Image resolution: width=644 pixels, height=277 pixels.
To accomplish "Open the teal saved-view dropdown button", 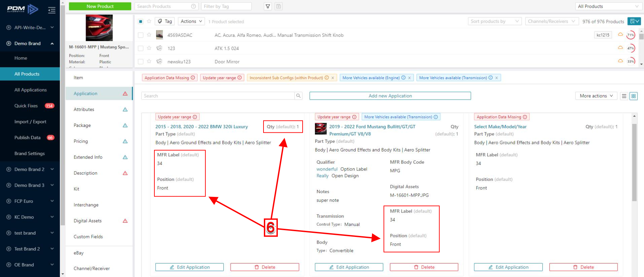I will click(634, 21).
